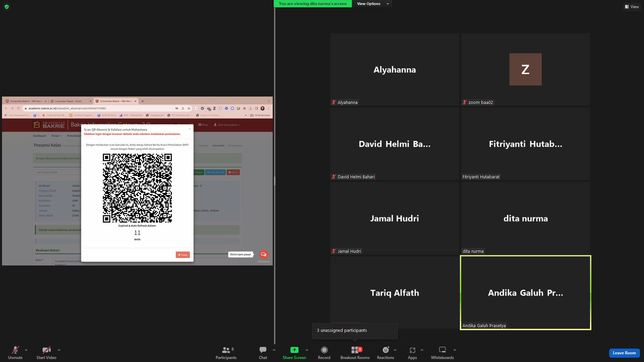Open the Perkuliahan menu item
The height and width of the screenshot is (362, 644).
pyautogui.click(x=74, y=136)
